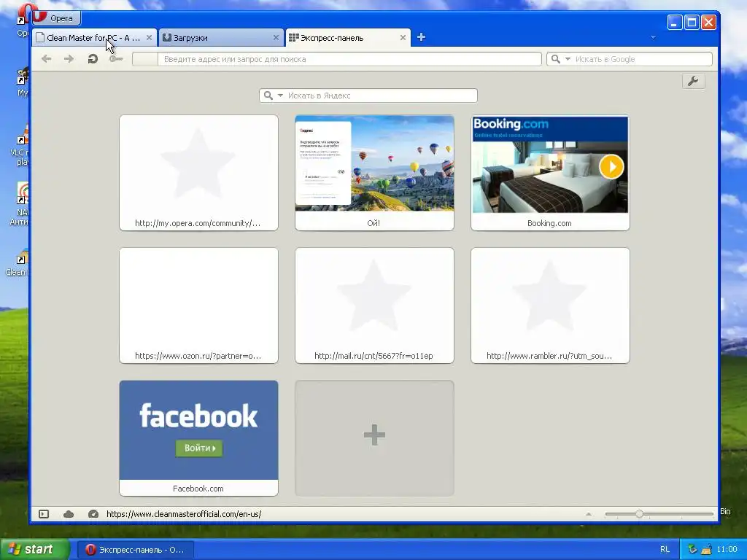Open the Booking.com Speed Dial tile
Screen dimensions: 747x560
(x=550, y=172)
